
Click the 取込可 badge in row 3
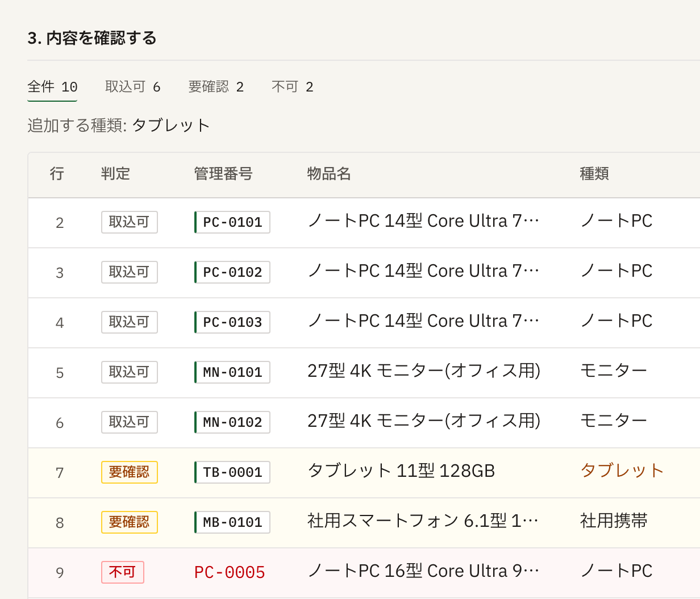[130, 272]
